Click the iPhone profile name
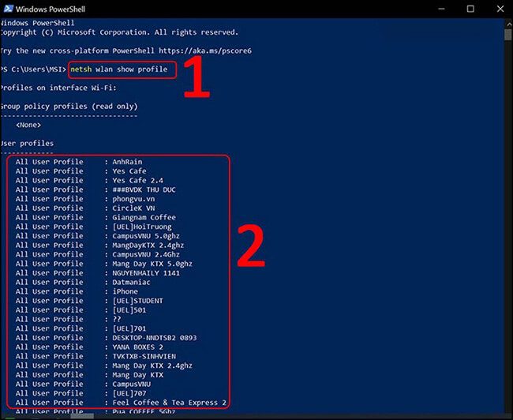This screenshot has height=420, width=513. point(125,291)
